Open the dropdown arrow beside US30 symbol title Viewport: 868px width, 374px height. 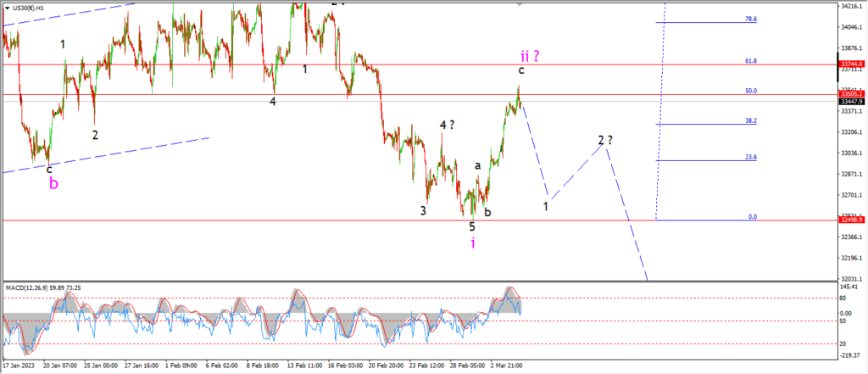click(7, 8)
